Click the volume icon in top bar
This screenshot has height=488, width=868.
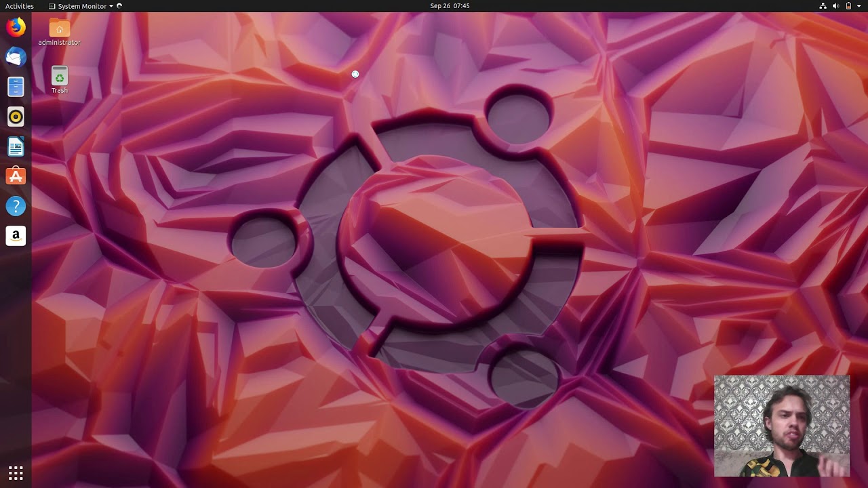click(835, 6)
